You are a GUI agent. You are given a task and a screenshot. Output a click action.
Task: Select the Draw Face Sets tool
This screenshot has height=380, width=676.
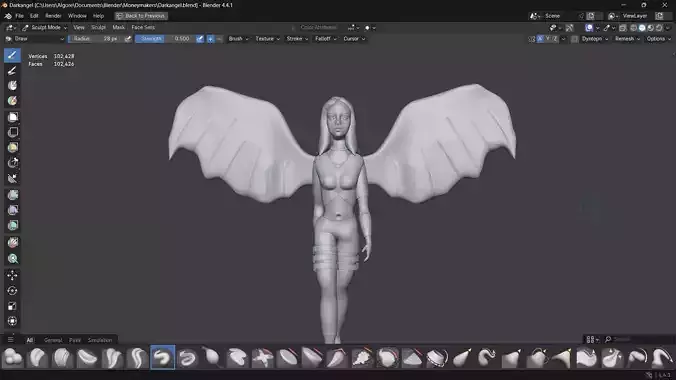point(12,101)
